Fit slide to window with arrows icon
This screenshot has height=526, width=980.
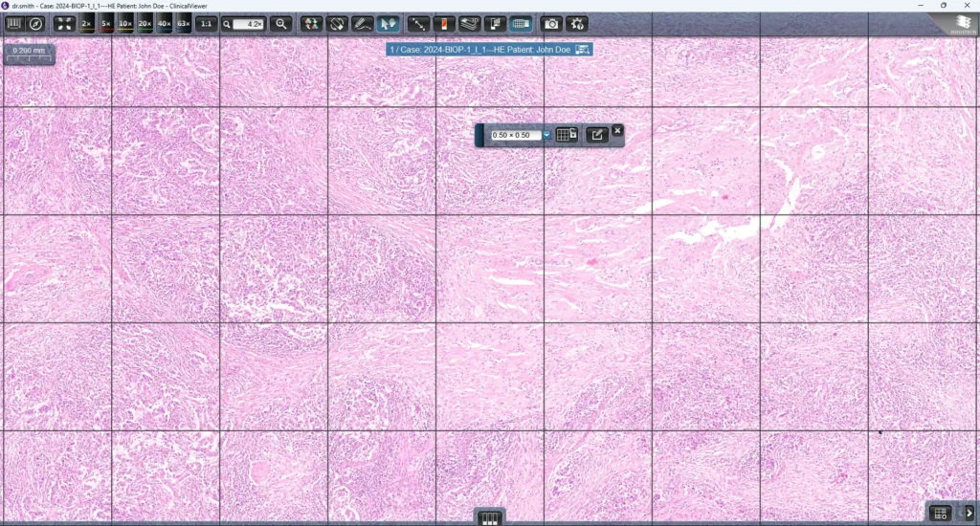point(64,24)
